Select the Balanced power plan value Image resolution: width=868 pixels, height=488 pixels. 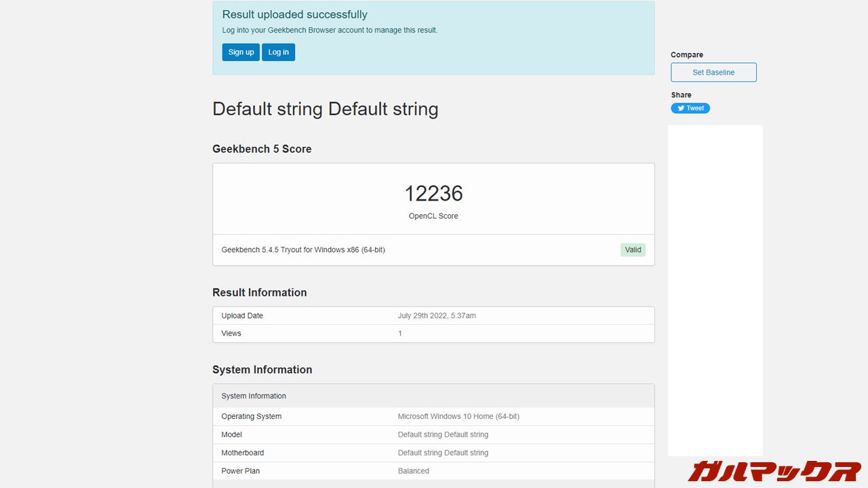coord(414,471)
